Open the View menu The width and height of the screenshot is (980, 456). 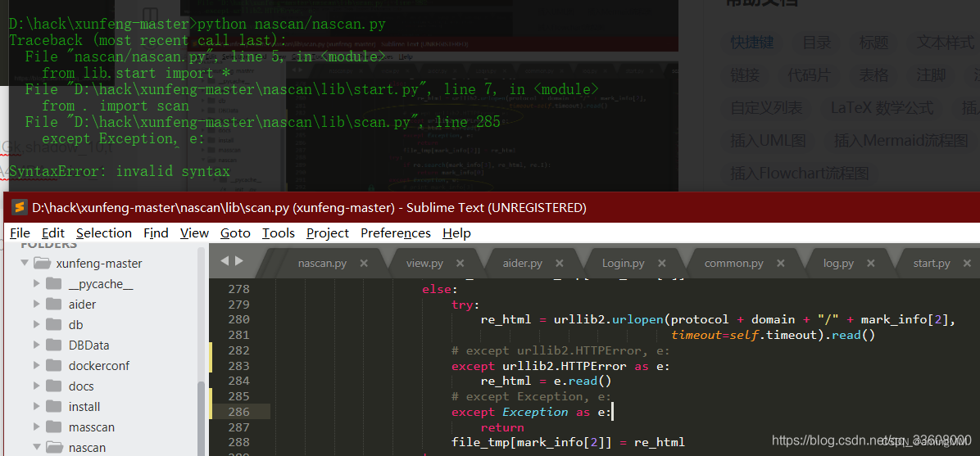coord(194,233)
